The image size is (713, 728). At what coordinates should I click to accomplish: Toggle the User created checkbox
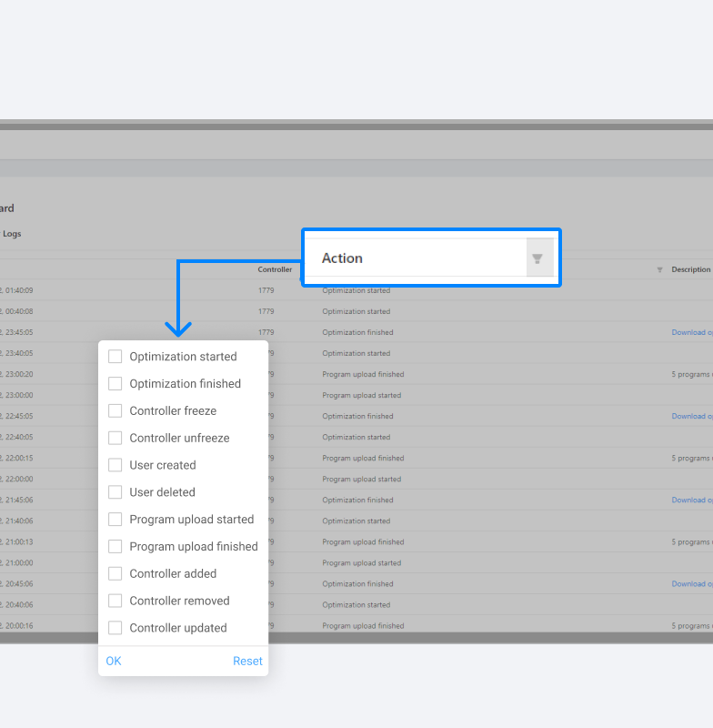point(115,465)
